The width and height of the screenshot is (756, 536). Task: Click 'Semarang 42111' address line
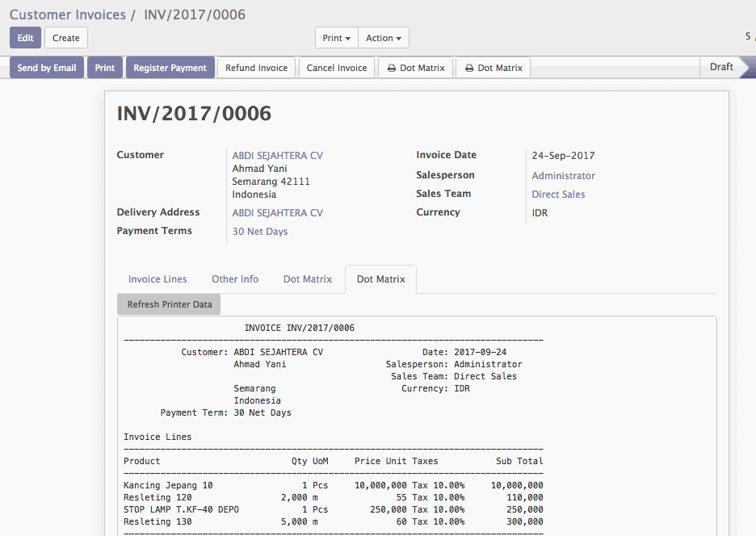point(271,182)
